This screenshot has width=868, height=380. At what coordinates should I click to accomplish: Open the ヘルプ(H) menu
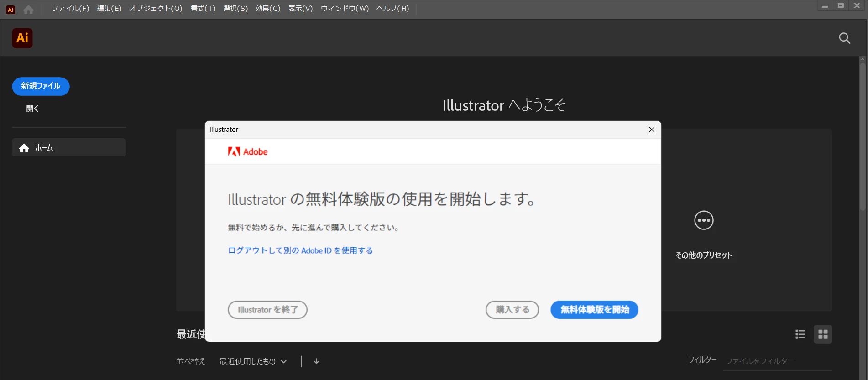coord(392,9)
